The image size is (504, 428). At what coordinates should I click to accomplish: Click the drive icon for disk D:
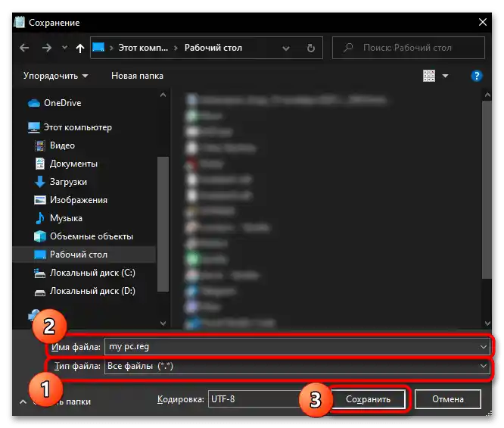[x=40, y=293]
